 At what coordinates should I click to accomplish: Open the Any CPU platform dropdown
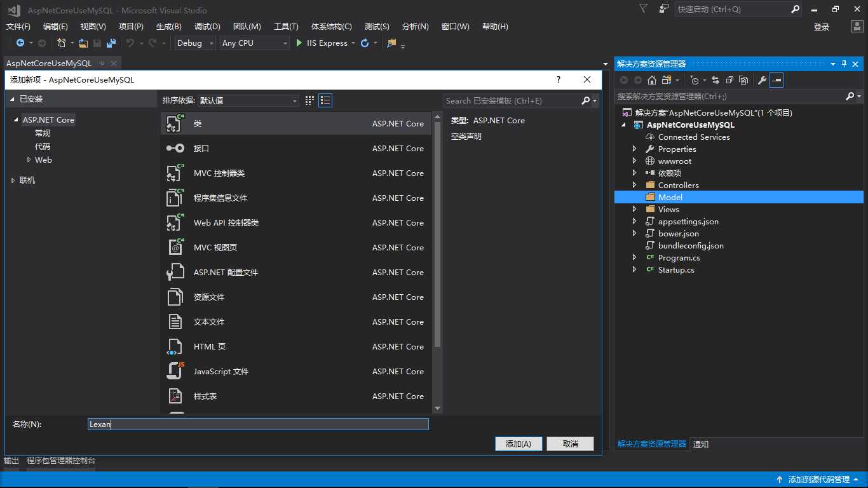(x=254, y=43)
